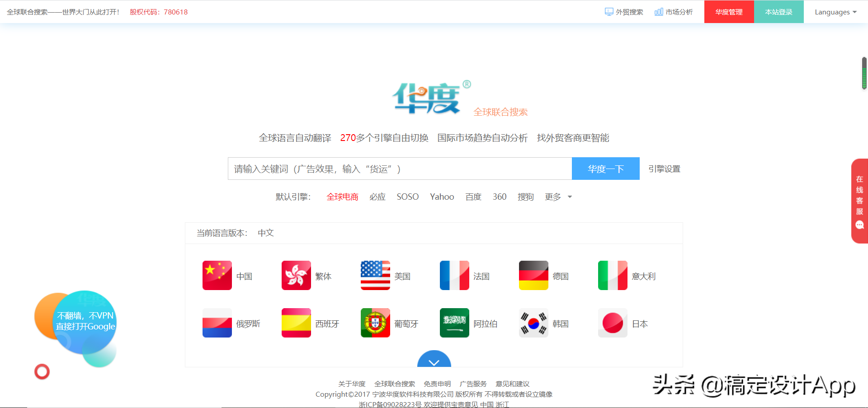Viewport: 868px width, 408px height.
Task: Click the 本站登录 button
Action: click(779, 12)
